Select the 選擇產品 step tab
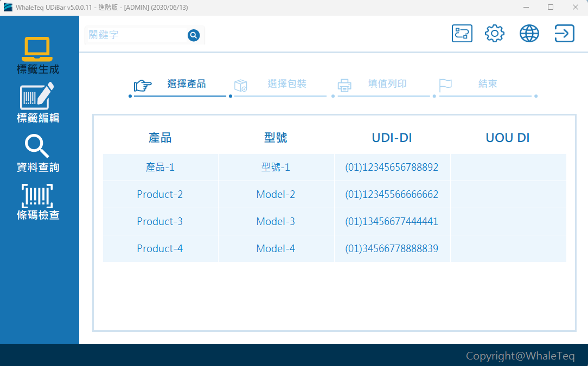This screenshot has width=588, height=366. tap(187, 84)
